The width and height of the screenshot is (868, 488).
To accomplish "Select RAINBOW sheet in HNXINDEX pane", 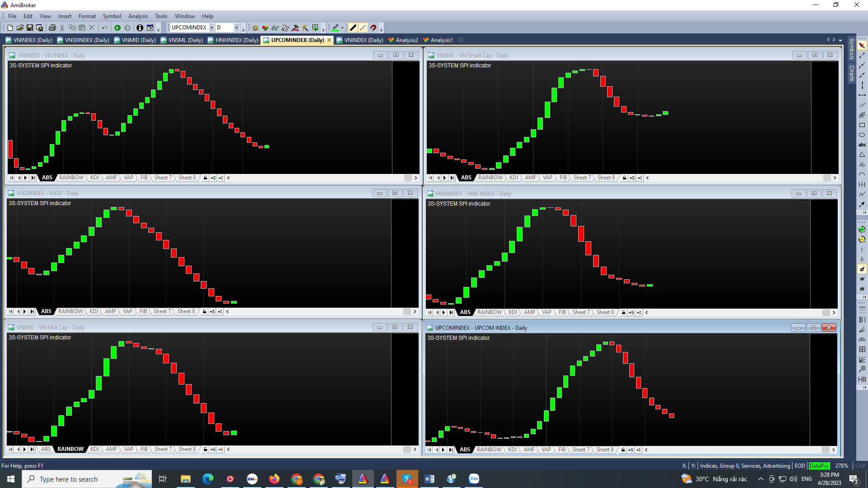I will (489, 313).
